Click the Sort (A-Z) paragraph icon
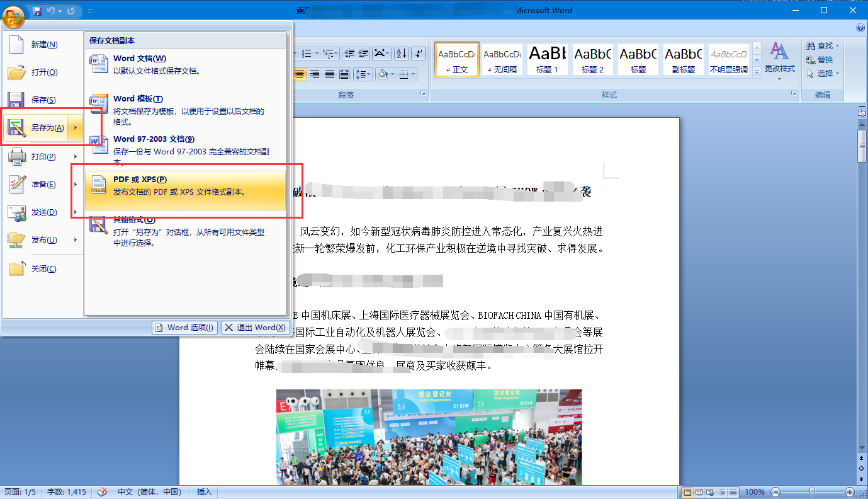 tap(402, 54)
